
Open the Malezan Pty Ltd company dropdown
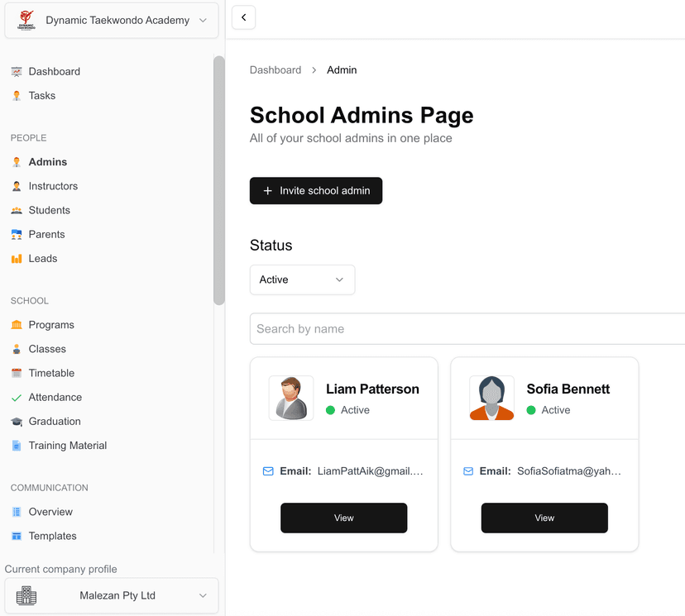click(112, 595)
